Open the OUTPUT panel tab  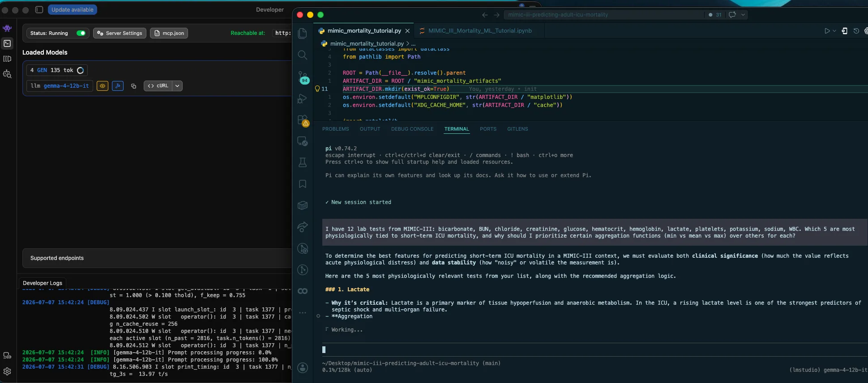click(370, 129)
